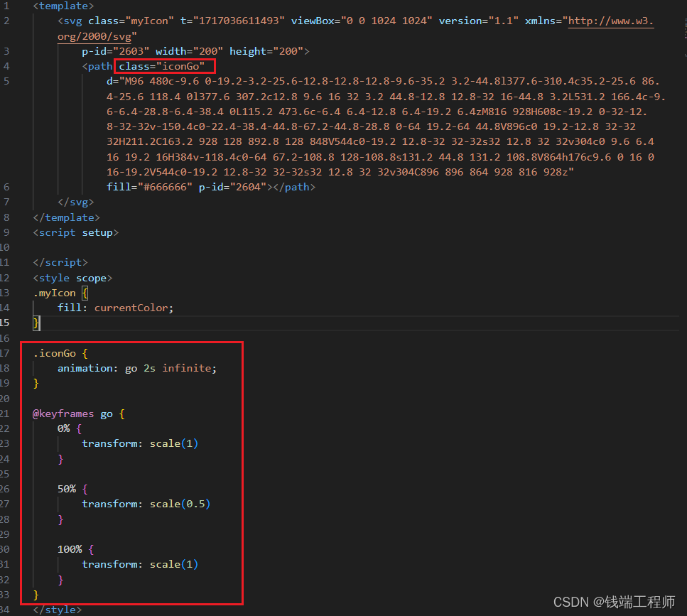Click the class="myIcon" attribute on svg

(131, 21)
